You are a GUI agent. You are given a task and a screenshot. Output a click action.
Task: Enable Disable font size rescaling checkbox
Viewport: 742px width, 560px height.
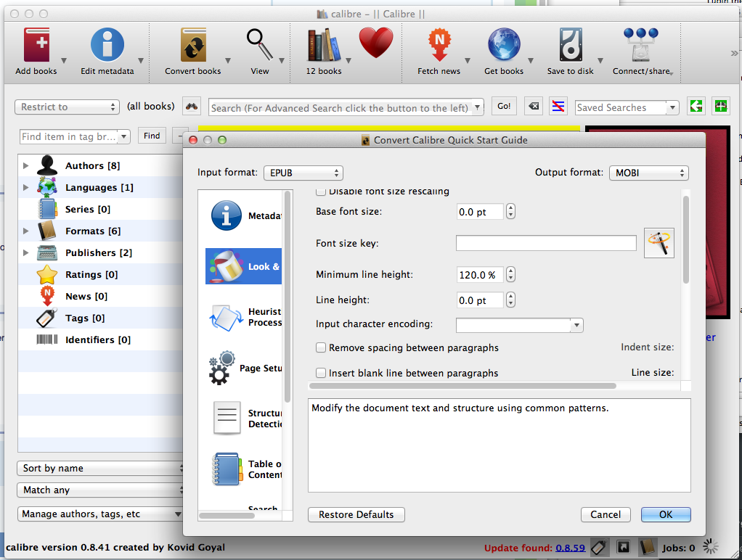(321, 192)
